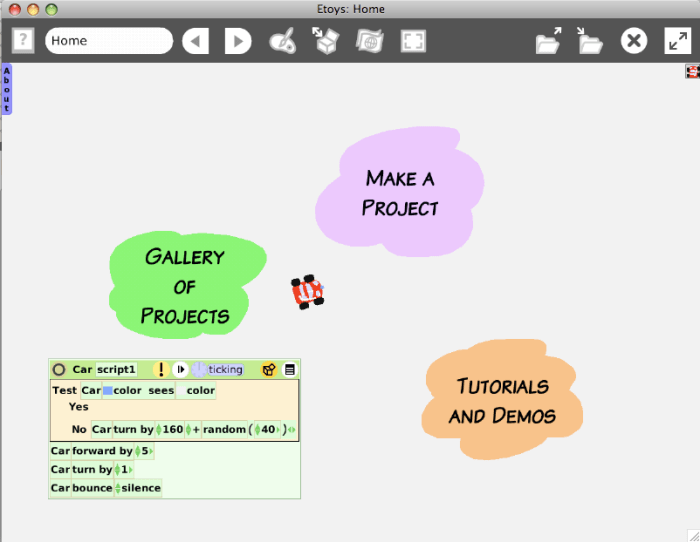Click the Home project name field
The image size is (700, 542).
point(108,41)
